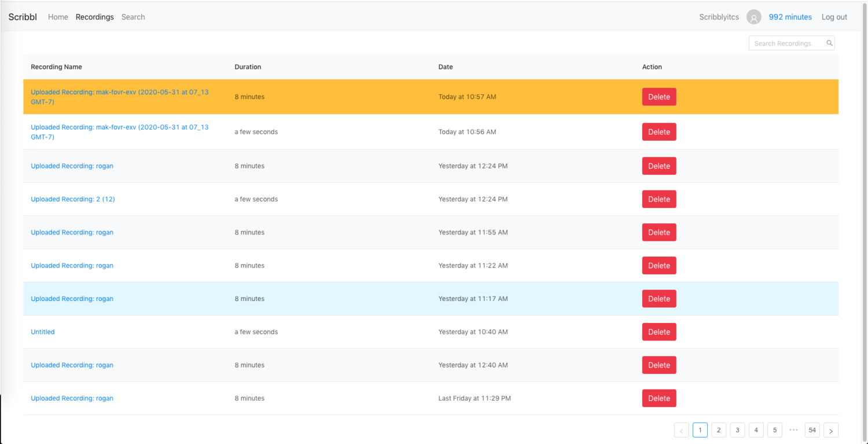
Task: Open the Untitled recording
Action: [43, 332]
